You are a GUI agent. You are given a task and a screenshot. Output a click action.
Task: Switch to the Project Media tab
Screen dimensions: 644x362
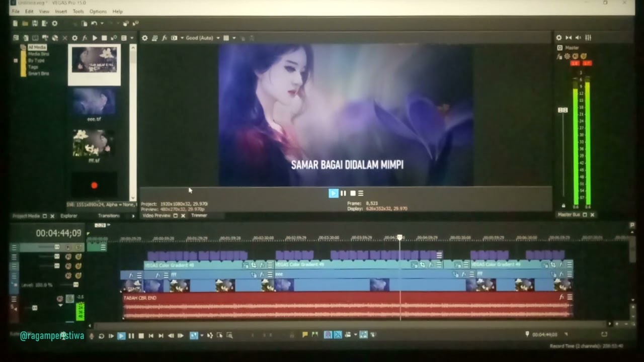(26, 216)
